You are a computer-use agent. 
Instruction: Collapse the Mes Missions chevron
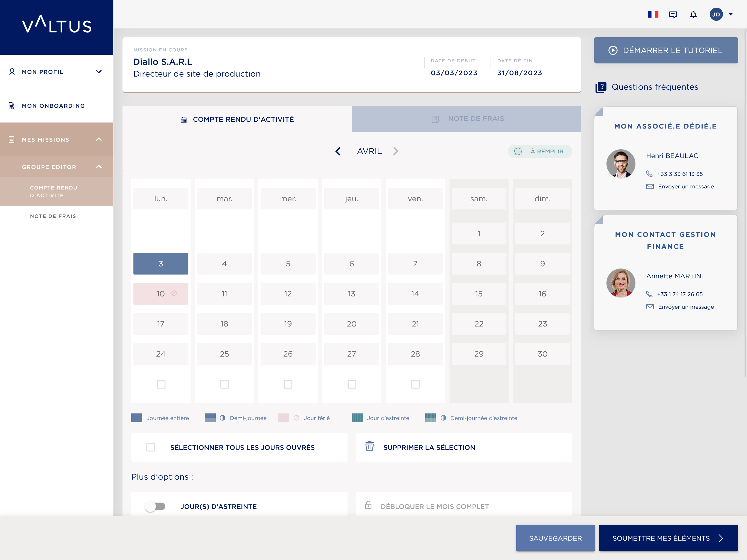point(99,139)
